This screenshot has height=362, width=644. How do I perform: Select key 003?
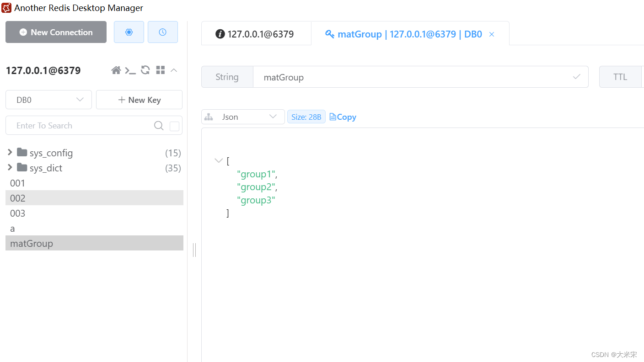(94, 213)
